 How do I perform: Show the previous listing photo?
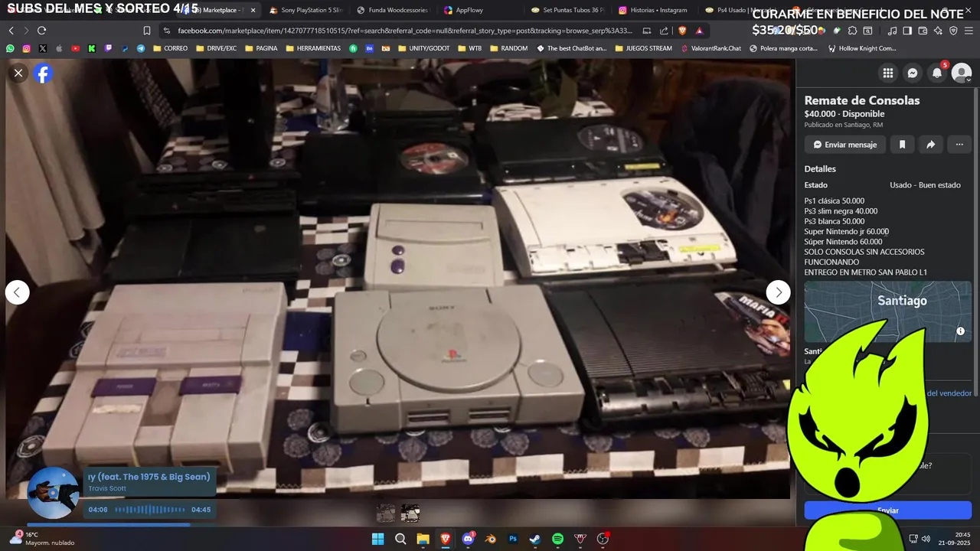[17, 292]
